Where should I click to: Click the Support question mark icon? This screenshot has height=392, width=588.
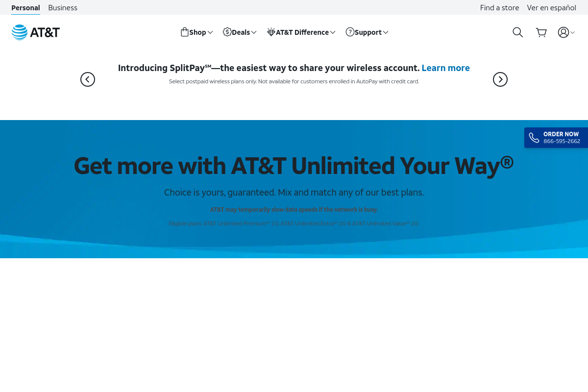[350, 32]
